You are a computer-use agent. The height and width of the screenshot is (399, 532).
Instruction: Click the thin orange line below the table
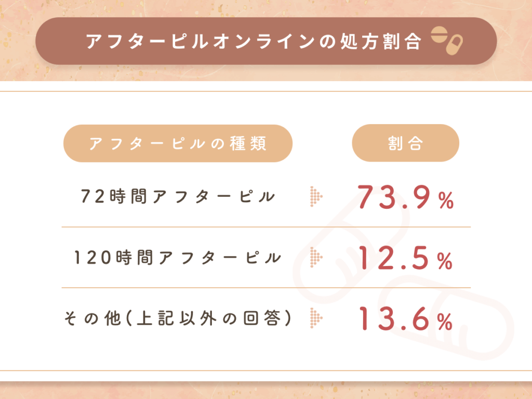pyautogui.click(x=266, y=370)
